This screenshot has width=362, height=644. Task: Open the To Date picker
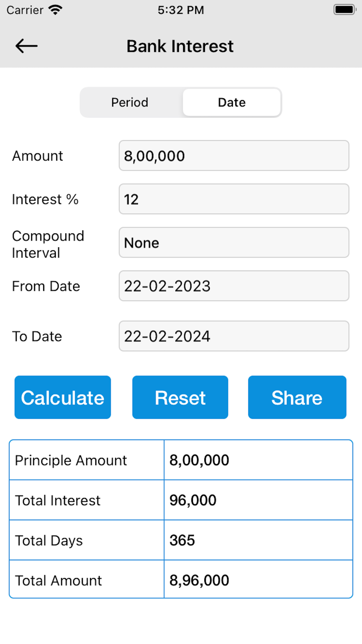point(234,336)
